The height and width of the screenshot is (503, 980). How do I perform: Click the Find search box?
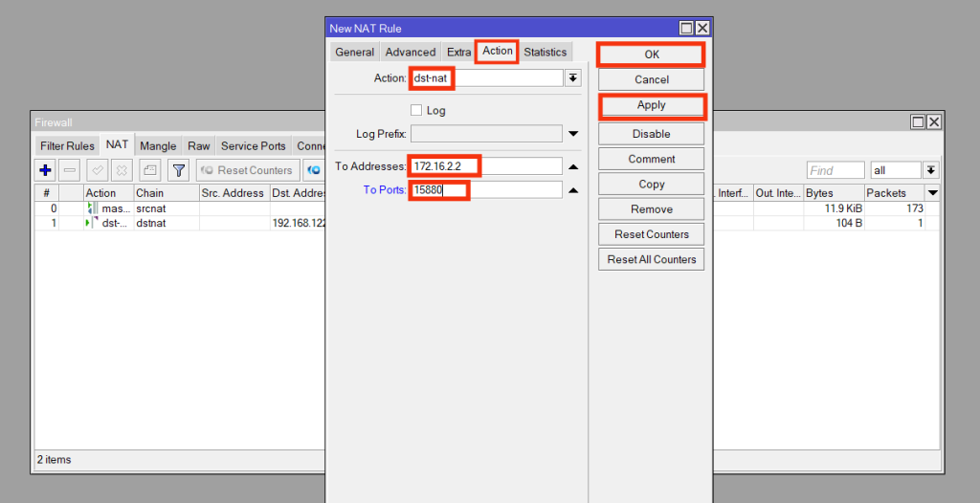point(835,170)
